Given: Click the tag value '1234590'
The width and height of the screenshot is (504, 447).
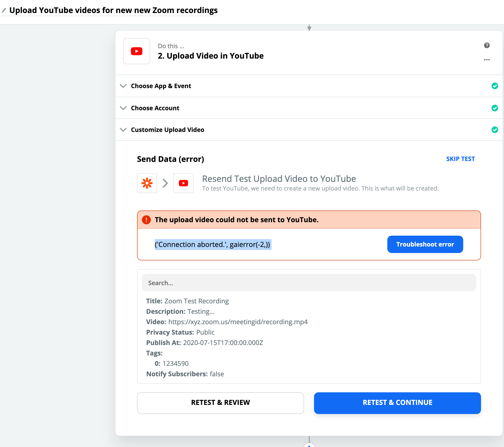Looking at the screenshot, I should click(175, 363).
